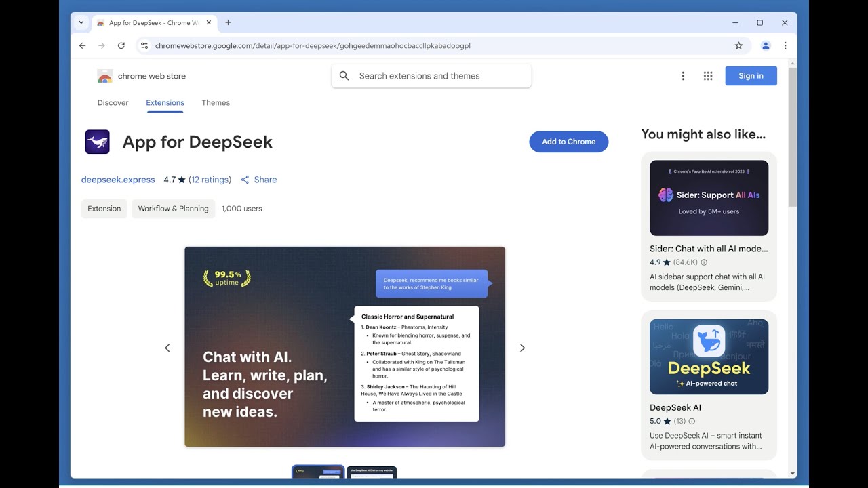The image size is (868, 488).
Task: Click the App for DeepSeek whale icon
Action: 98,142
